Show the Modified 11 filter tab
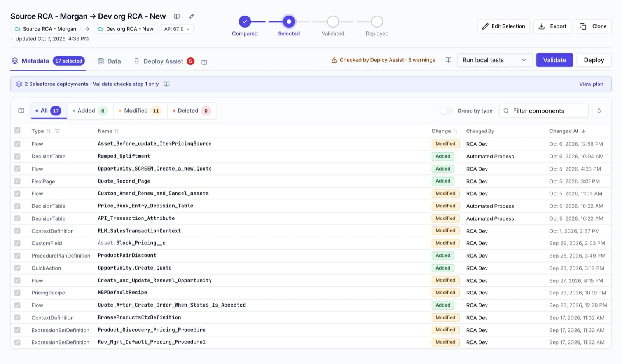The image size is (622, 364). [140, 111]
